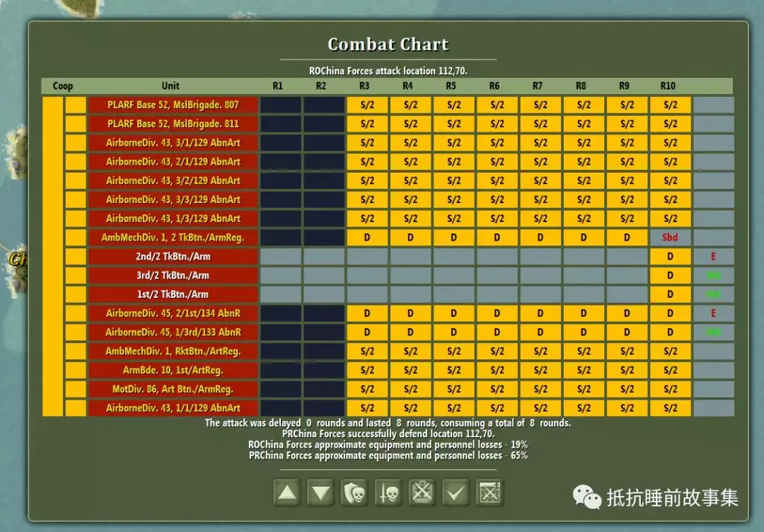This screenshot has height=532, width=764.
Task: Select unit AirborneDiv. 45, 1/3rd/133 AbnR
Action: pos(173,332)
